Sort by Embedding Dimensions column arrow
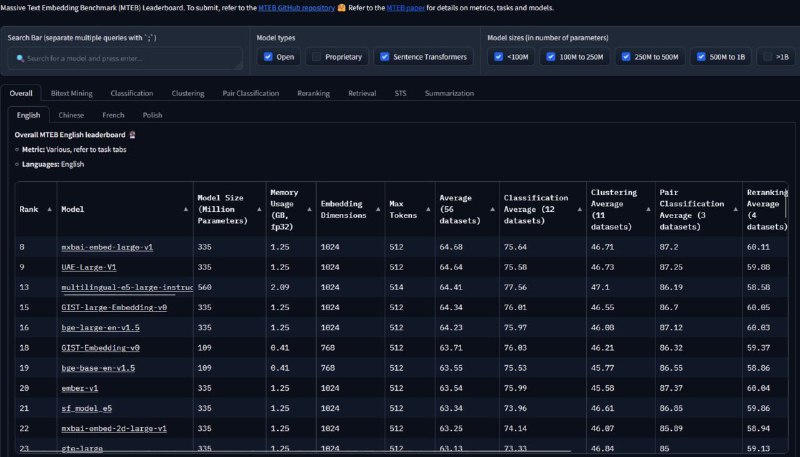This screenshot has width=800, height=457. point(378,210)
